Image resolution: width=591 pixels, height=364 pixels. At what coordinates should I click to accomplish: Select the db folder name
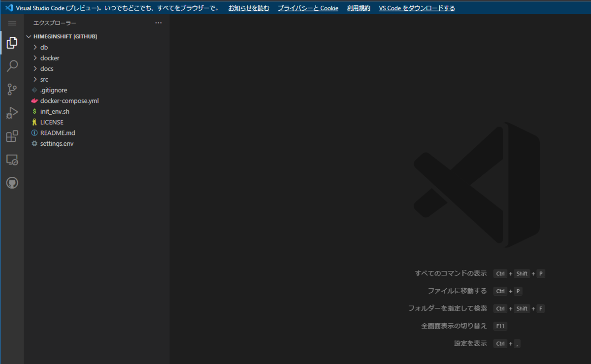coord(44,47)
